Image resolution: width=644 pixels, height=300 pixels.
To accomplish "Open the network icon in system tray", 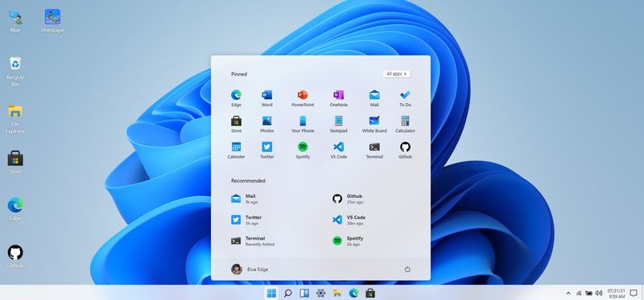I will click(x=579, y=293).
